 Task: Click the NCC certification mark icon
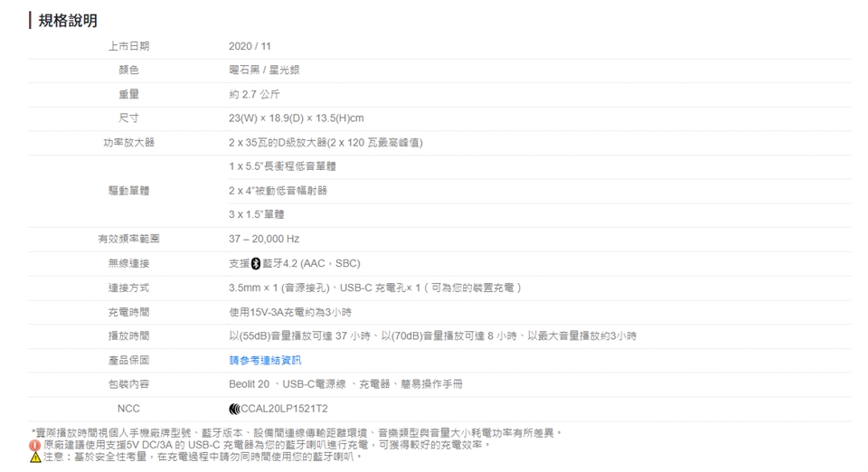234,409
